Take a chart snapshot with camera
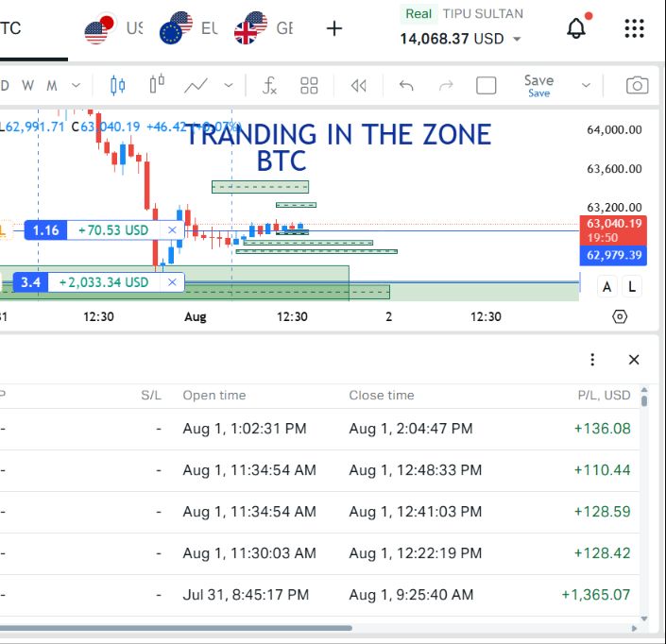Viewport: 666px width, 644px height. pyautogui.click(x=637, y=85)
